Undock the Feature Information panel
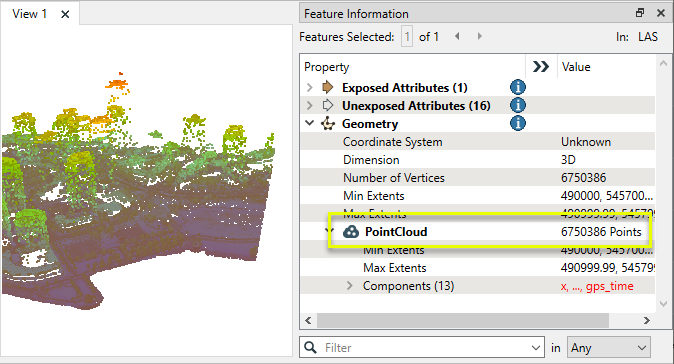The width and height of the screenshot is (674, 364). [x=640, y=13]
